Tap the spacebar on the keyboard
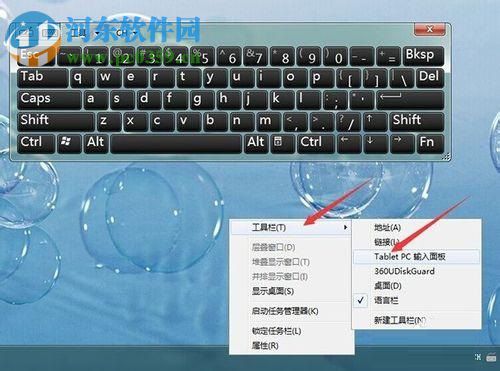This screenshot has height=371, width=500. [176, 143]
